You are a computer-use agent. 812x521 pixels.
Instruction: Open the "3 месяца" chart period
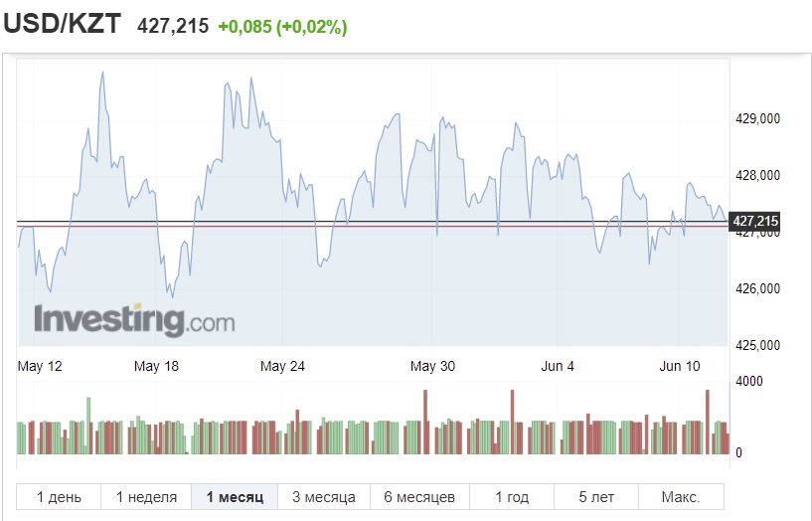(x=323, y=497)
